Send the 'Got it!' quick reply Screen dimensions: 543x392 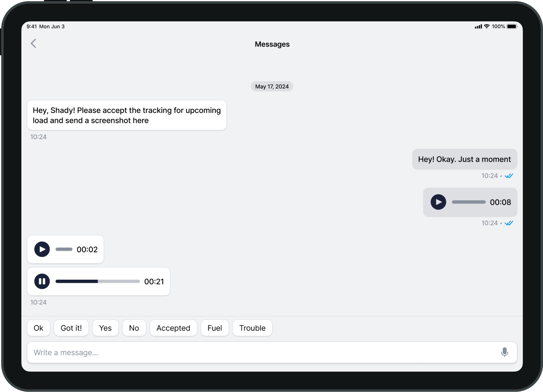click(71, 328)
